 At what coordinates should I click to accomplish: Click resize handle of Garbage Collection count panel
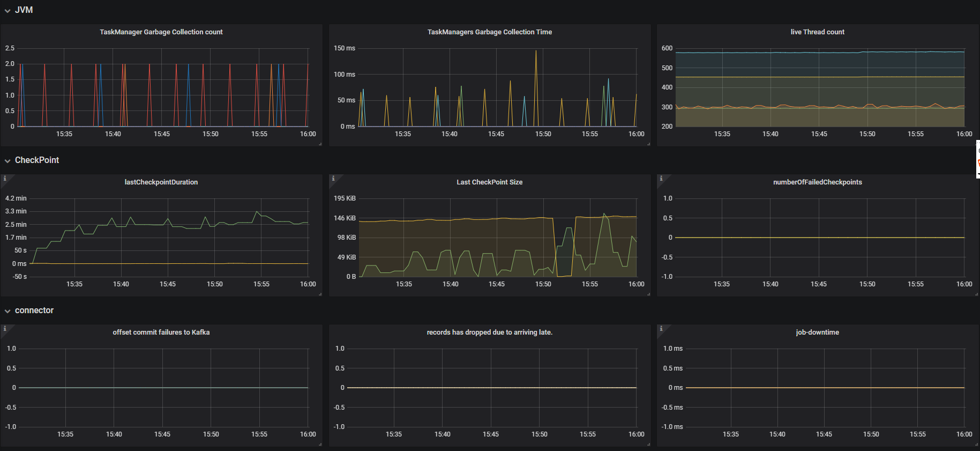pyautogui.click(x=320, y=144)
